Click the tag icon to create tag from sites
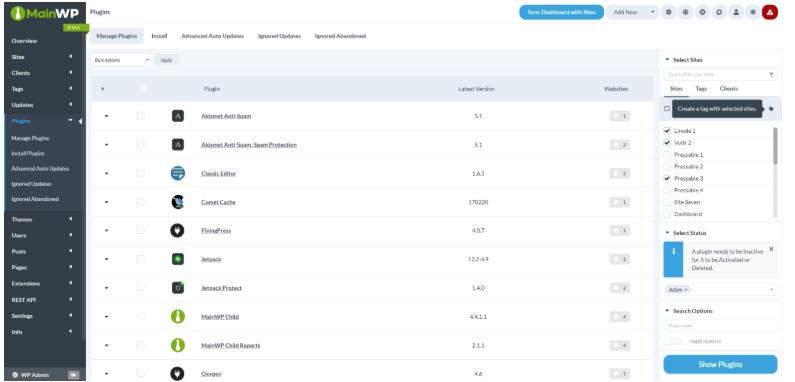795x382 pixels. click(771, 109)
